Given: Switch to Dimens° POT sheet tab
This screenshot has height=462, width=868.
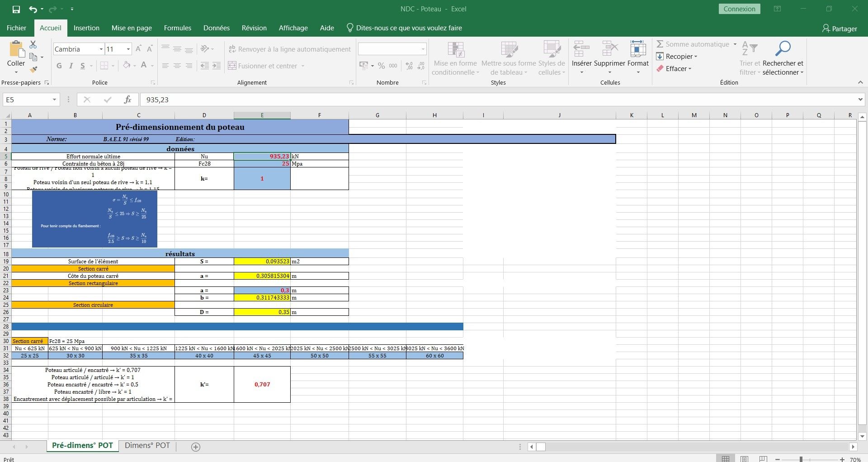Looking at the screenshot, I should (x=147, y=446).
